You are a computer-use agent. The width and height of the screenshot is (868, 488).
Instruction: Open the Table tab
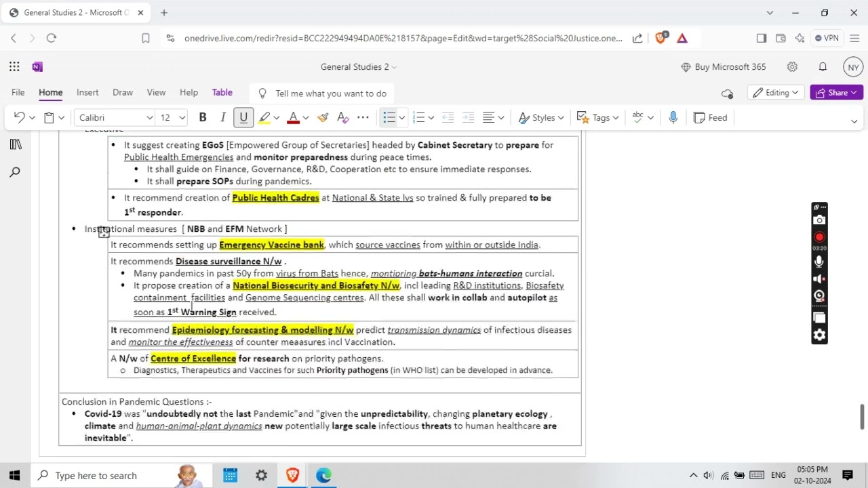222,92
